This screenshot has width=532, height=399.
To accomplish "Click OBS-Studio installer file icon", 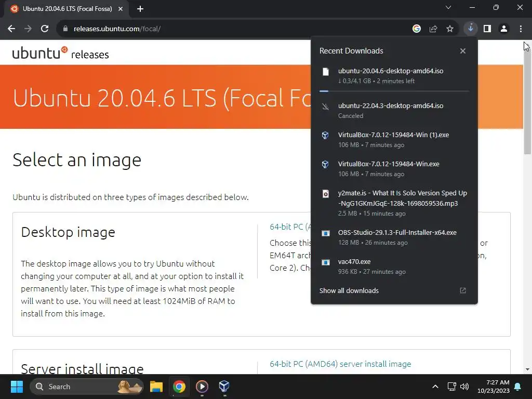I will (326, 233).
